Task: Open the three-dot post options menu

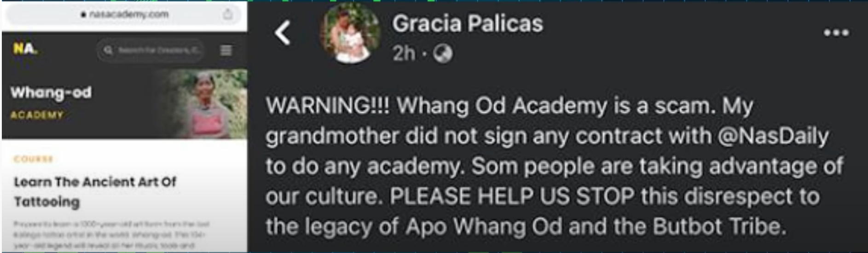Action: point(836,33)
